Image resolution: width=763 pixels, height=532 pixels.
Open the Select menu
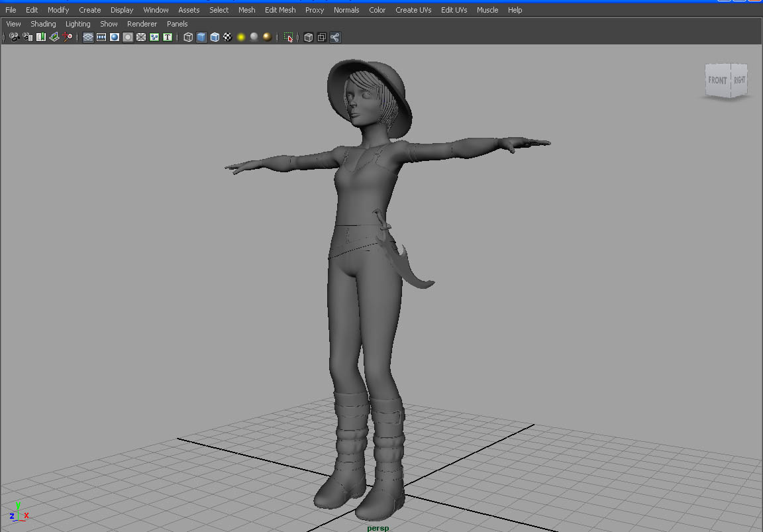[x=219, y=10]
